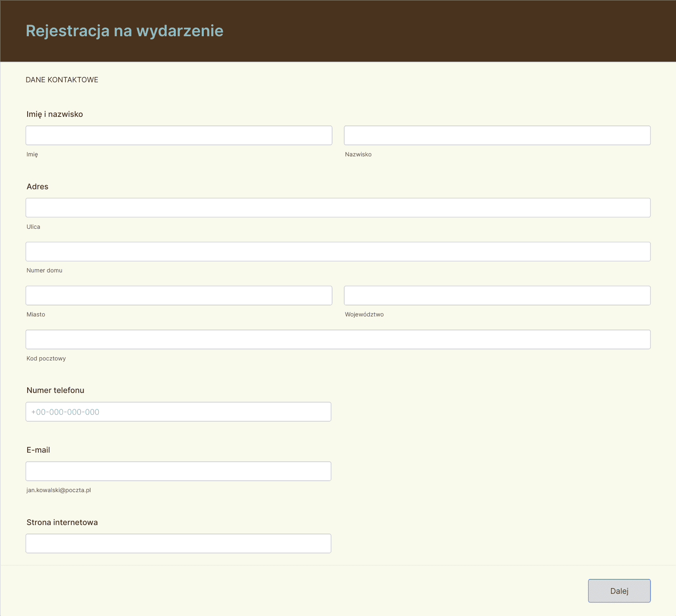Click the Strona internetowa input field
Screen dimensions: 676x616
pos(178,544)
